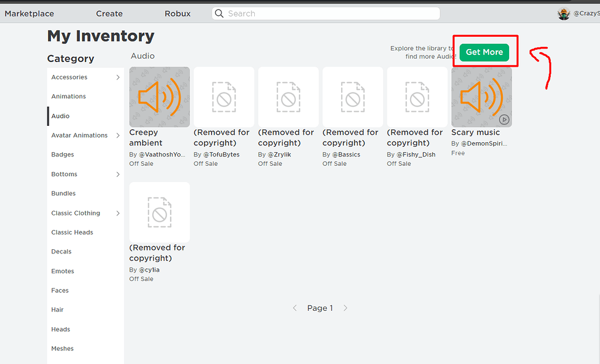
Task: Expand the Bottoms category chevron
Action: [x=118, y=174]
